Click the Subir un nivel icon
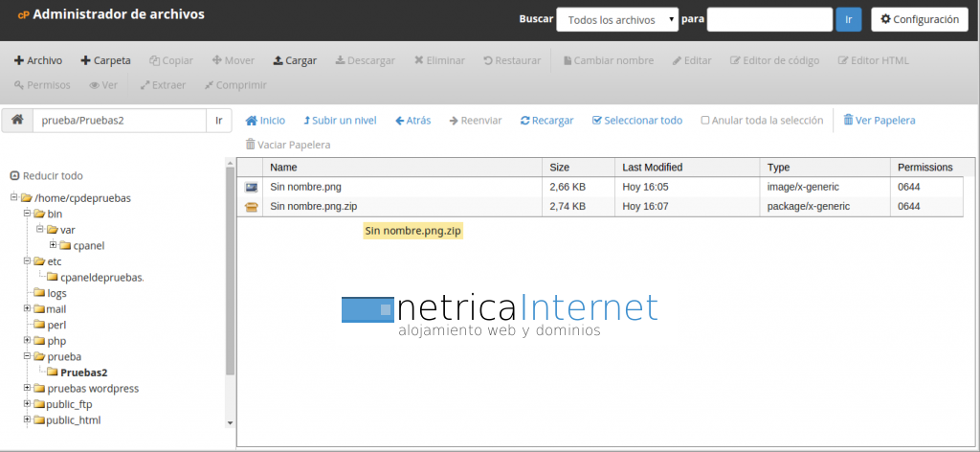The image size is (980, 452). (306, 121)
